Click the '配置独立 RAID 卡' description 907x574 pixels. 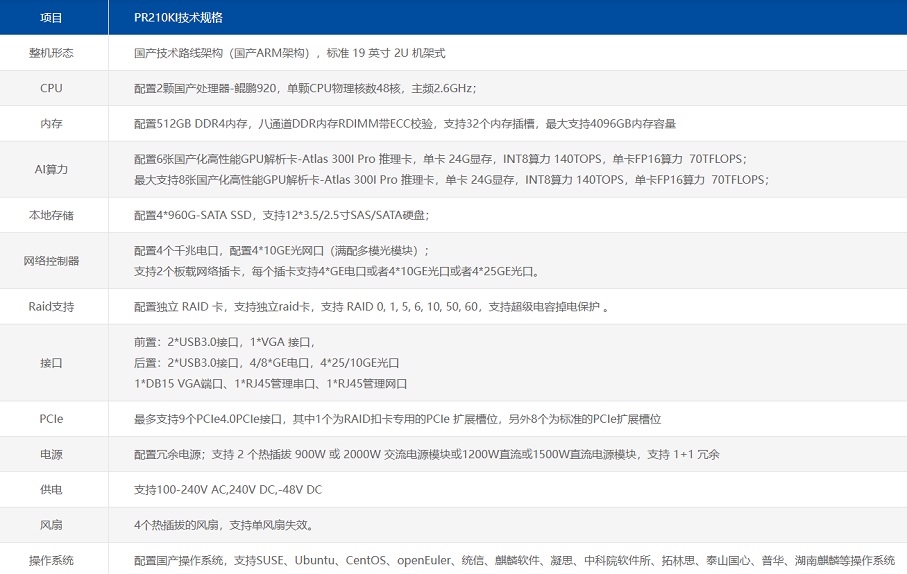pyautogui.click(x=371, y=307)
